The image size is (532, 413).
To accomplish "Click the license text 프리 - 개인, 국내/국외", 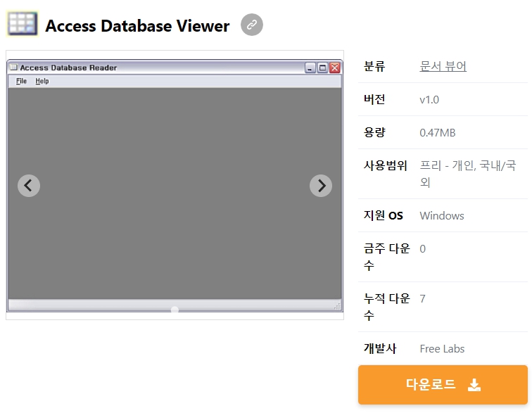I will coord(467,174).
